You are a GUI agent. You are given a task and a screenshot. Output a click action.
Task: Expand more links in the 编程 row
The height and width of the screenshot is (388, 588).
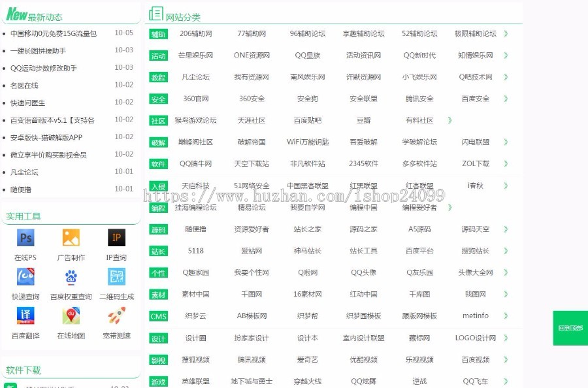[x=449, y=207]
